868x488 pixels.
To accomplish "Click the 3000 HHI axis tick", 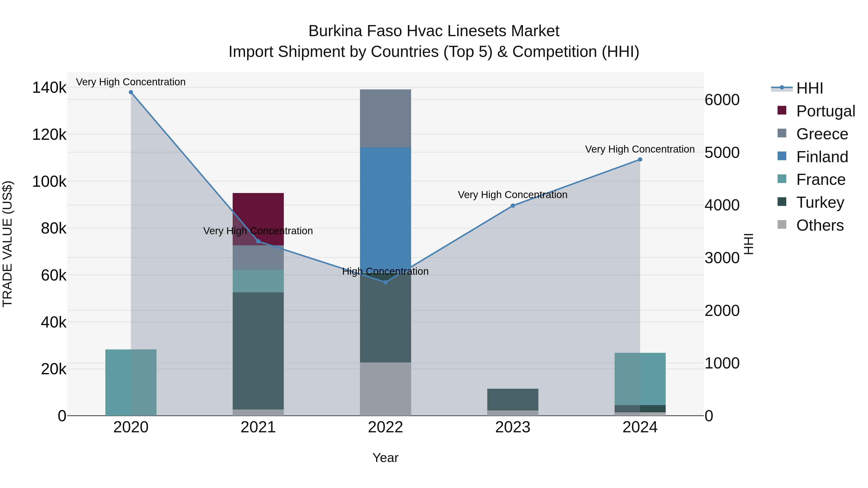I will [x=722, y=258].
